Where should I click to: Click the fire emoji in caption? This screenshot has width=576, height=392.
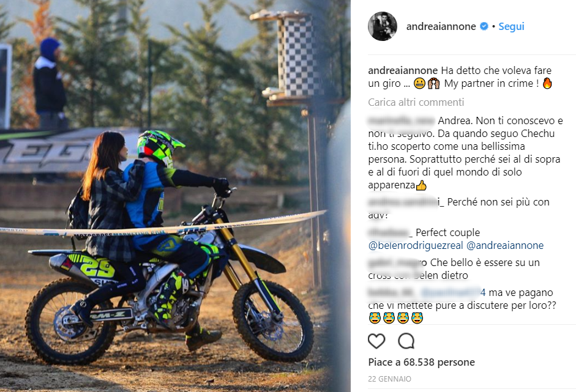tap(547, 83)
